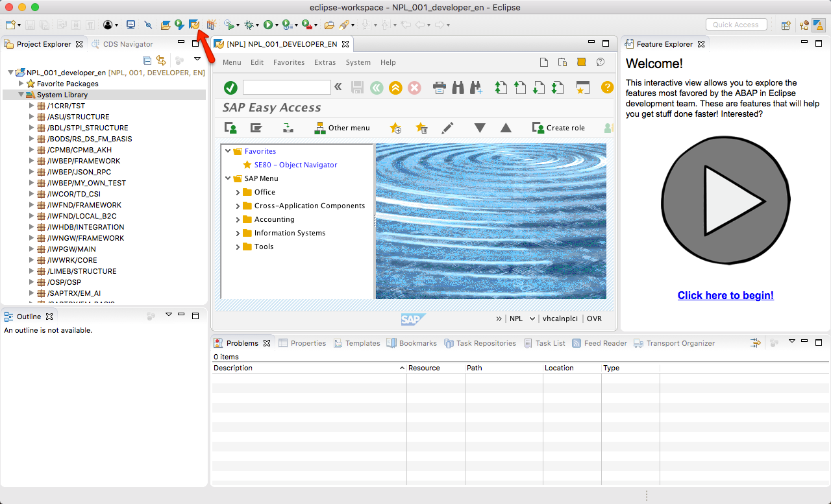Screen dimensions: 831x504
Task: Open the Problems view menu triangle
Action: (x=791, y=341)
